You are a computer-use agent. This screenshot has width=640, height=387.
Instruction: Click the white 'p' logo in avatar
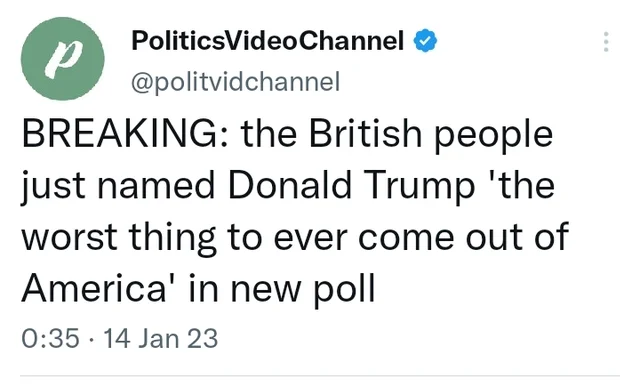tap(62, 59)
